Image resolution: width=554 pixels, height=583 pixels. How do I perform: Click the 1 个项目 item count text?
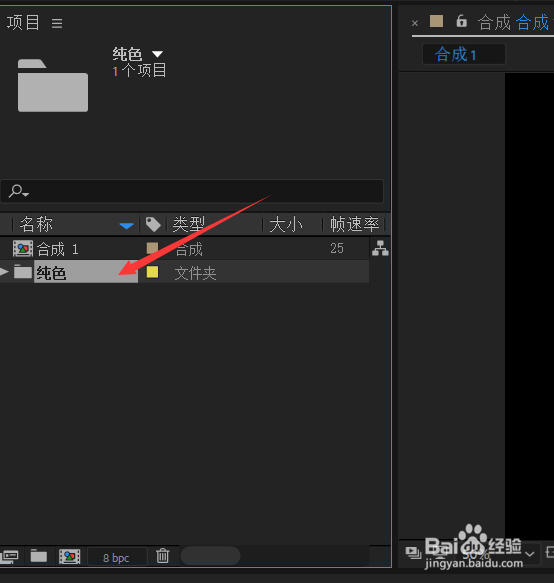coord(139,71)
